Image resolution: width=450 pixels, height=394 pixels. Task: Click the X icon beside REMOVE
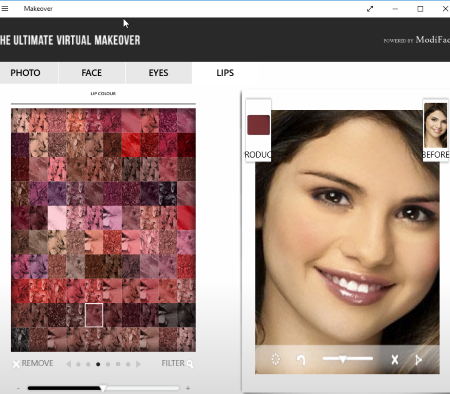[16, 364]
